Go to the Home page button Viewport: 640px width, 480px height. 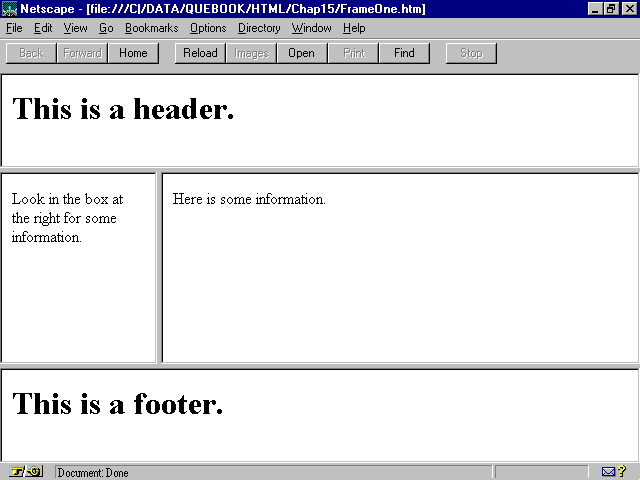point(133,53)
